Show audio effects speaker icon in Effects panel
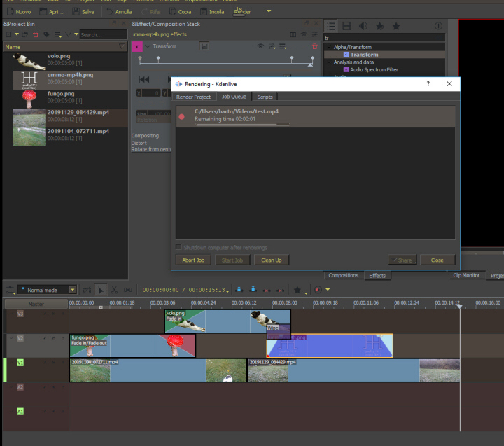This screenshot has height=446, width=504. pos(363,26)
